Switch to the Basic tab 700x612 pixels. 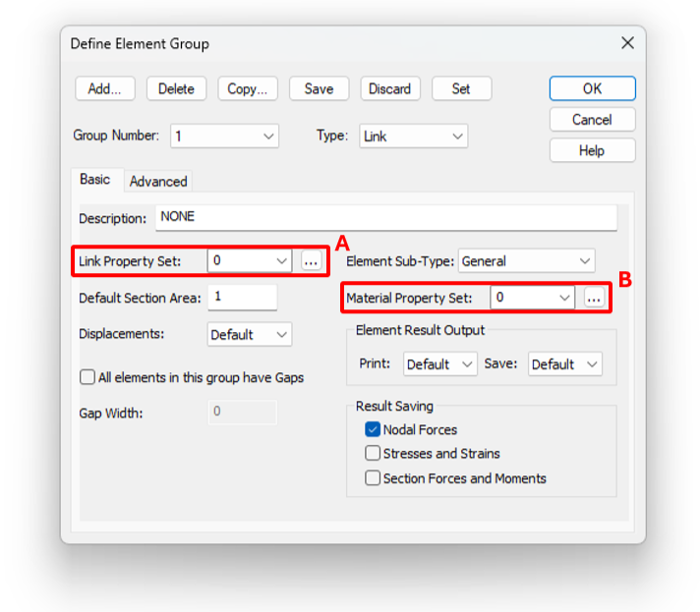(x=94, y=180)
